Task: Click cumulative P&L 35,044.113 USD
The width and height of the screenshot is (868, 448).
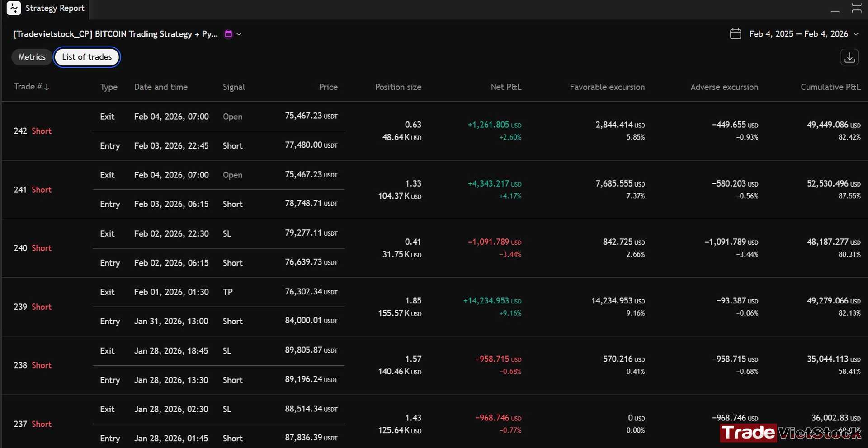Action: pos(834,359)
